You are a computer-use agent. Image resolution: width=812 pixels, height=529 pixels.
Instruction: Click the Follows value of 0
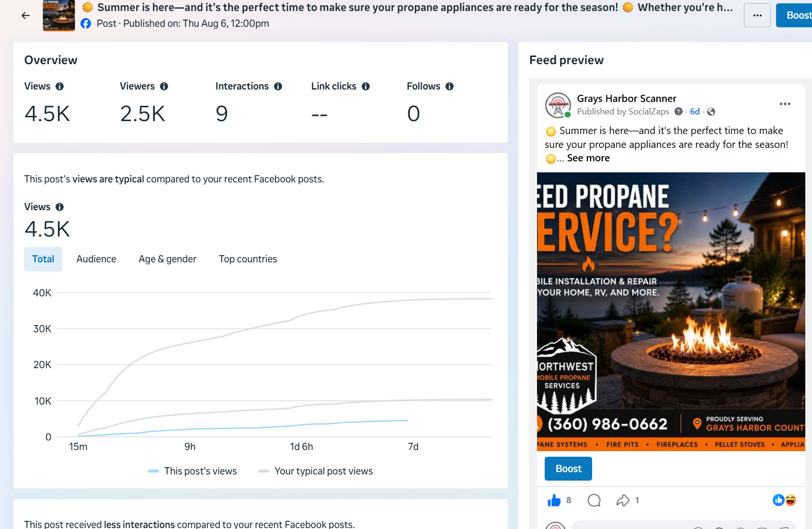pyautogui.click(x=413, y=114)
